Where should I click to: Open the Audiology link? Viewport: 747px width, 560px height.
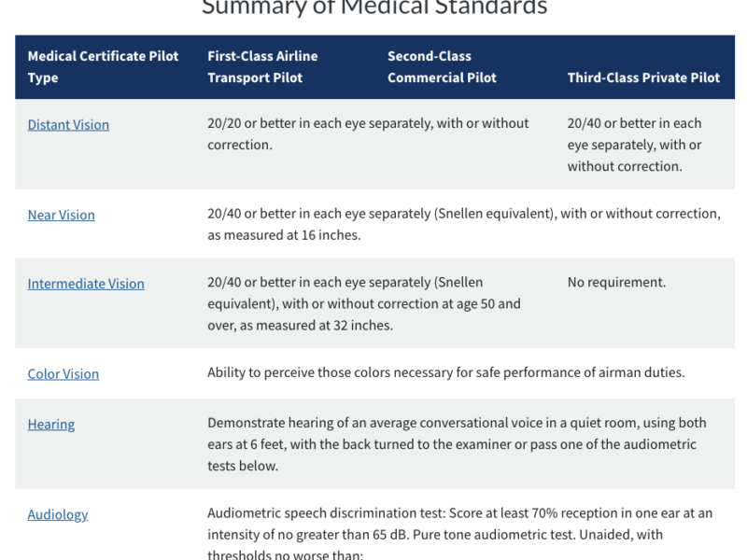(x=58, y=514)
